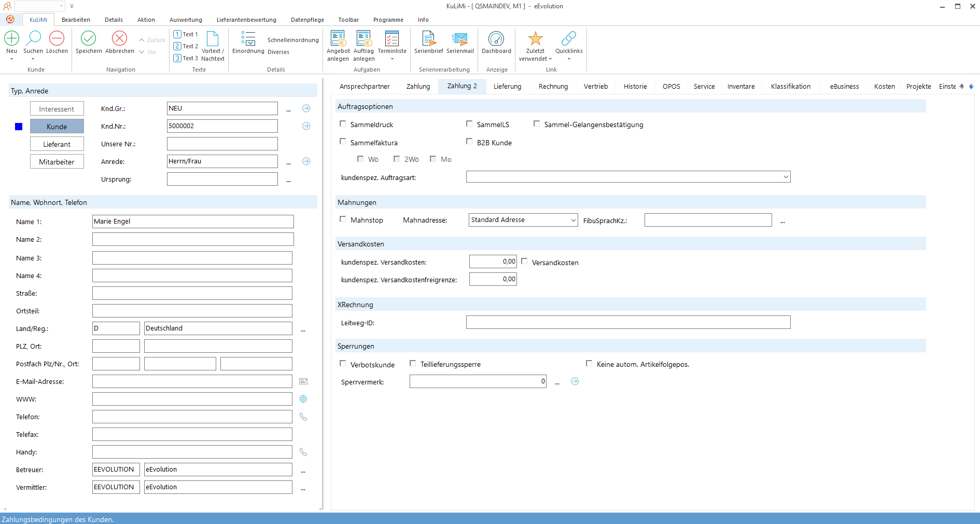Enable the Mahnstop checkbox
The image size is (980, 524).
343,219
